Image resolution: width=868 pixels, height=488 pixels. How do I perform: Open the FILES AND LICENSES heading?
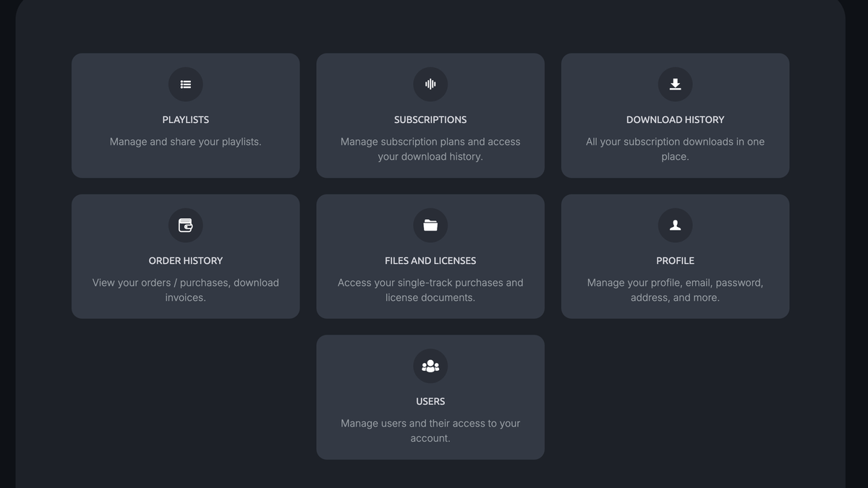(x=430, y=261)
